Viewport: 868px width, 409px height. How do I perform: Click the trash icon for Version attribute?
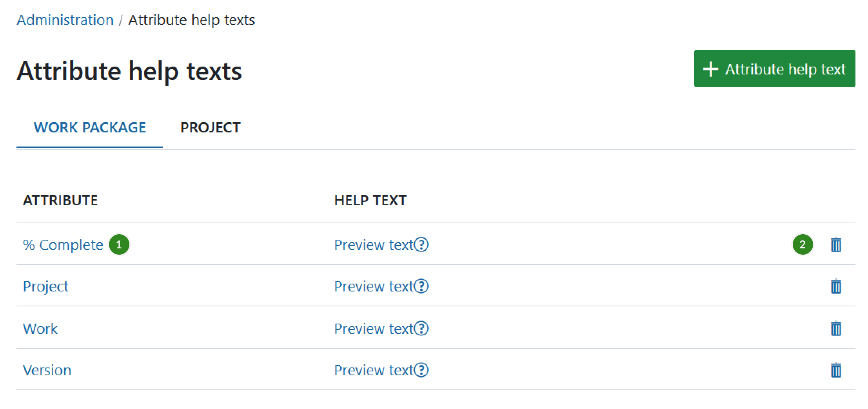(x=835, y=369)
